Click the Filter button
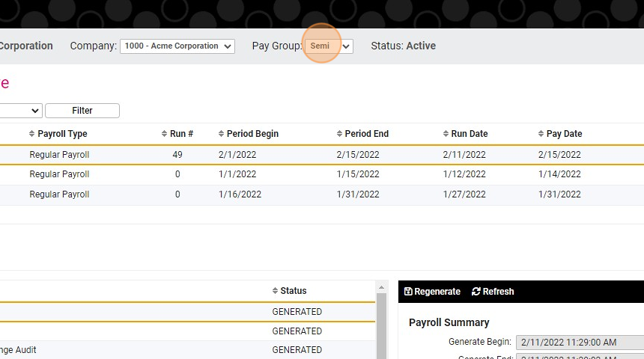Screen dimensions: 644x359 point(82,111)
